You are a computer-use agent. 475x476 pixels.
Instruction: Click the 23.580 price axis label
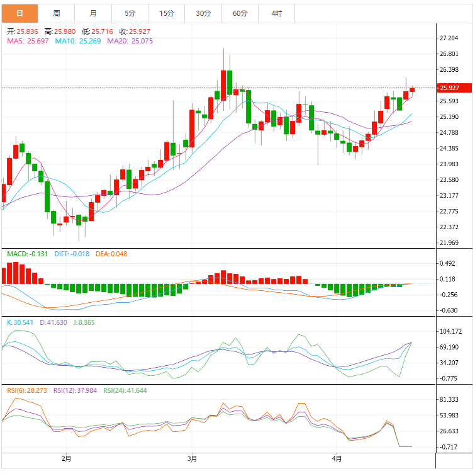(x=449, y=180)
